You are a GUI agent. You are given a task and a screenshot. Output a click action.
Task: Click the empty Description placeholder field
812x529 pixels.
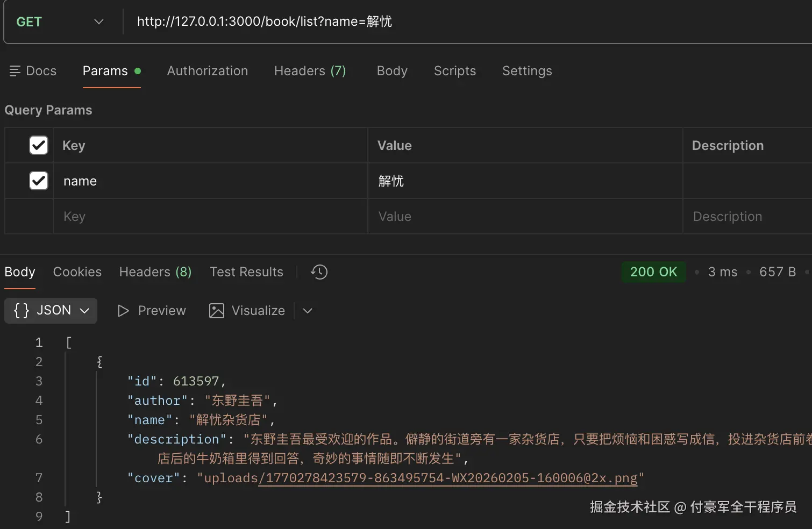point(747,217)
